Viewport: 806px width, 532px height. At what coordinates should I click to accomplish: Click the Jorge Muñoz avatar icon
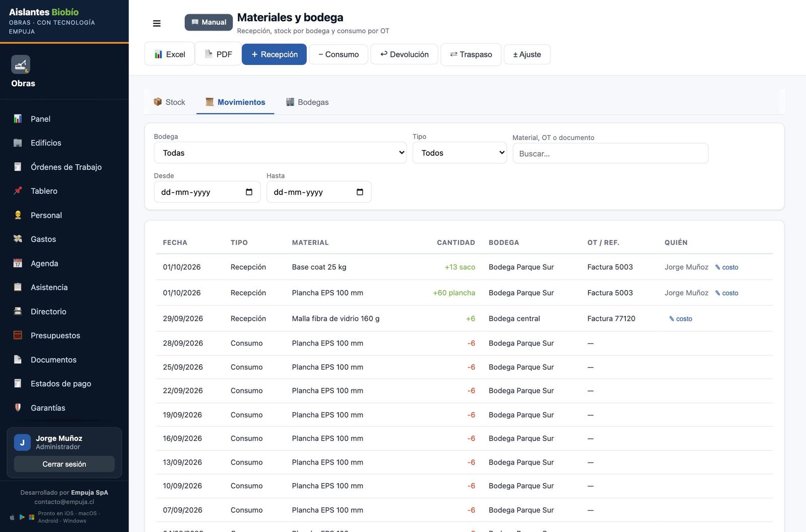22,442
